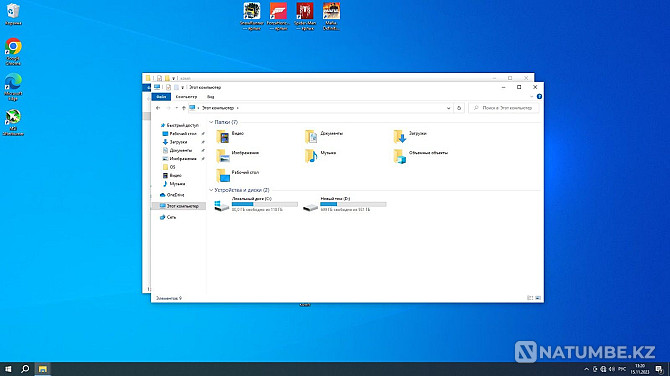Select Рабочий стол in navigation pane

[x=179, y=134]
